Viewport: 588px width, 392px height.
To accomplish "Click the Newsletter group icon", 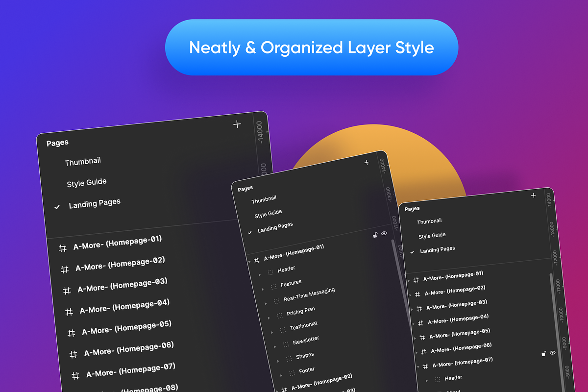I will (x=286, y=343).
